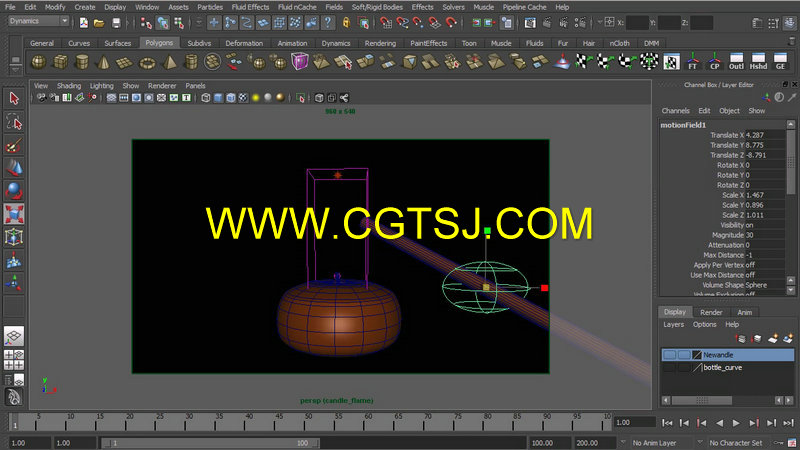Create a polygon pipe from the shelf

point(191,62)
